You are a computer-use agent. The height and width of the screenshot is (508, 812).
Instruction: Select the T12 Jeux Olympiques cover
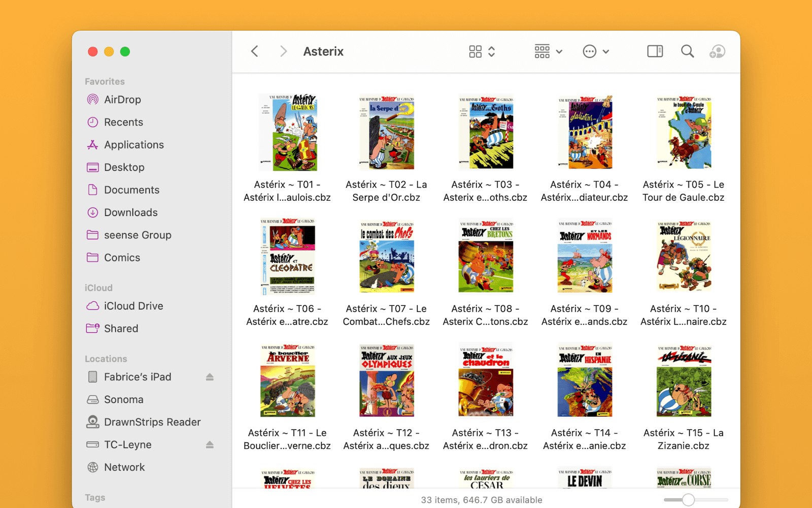tap(387, 381)
